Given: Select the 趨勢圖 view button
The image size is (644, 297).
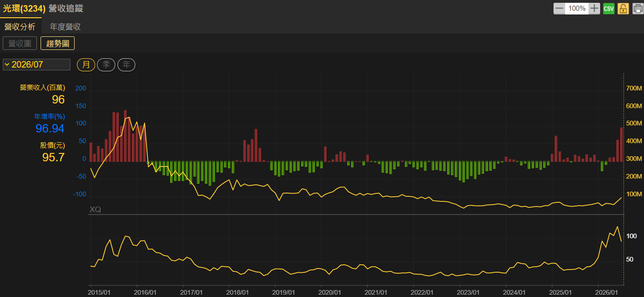Looking at the screenshot, I should (58, 43).
